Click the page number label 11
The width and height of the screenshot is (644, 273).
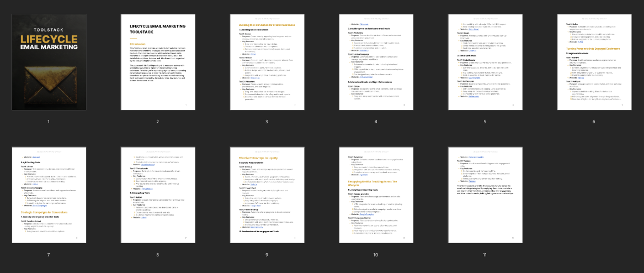pos(485,255)
